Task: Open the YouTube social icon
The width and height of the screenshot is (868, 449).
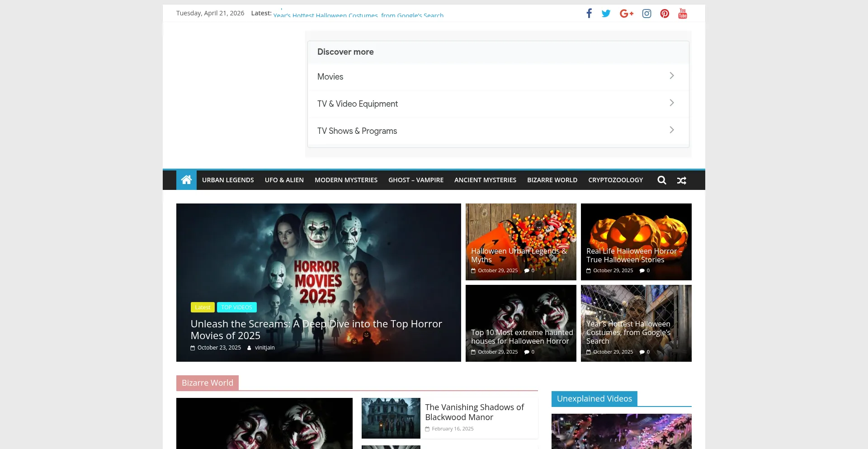Action: tap(683, 14)
